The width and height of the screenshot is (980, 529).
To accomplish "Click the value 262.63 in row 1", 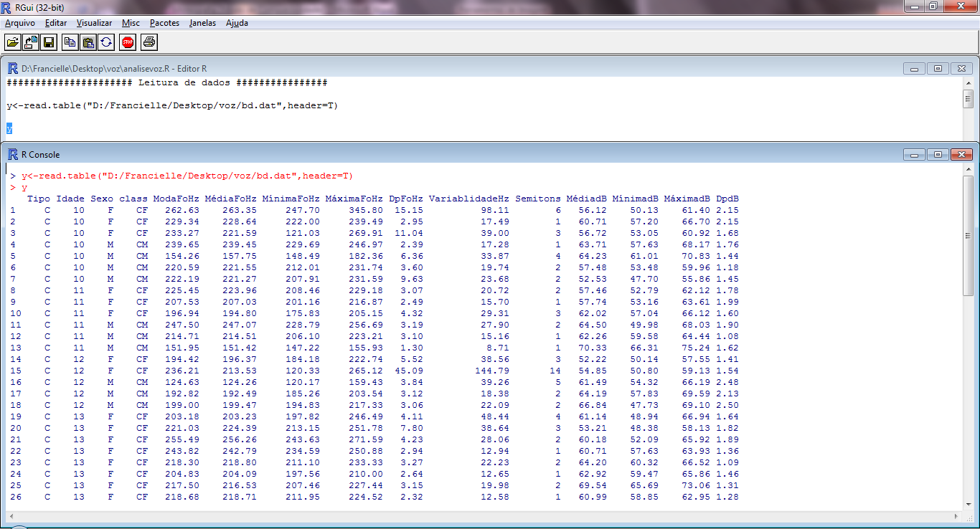I will 182,210.
